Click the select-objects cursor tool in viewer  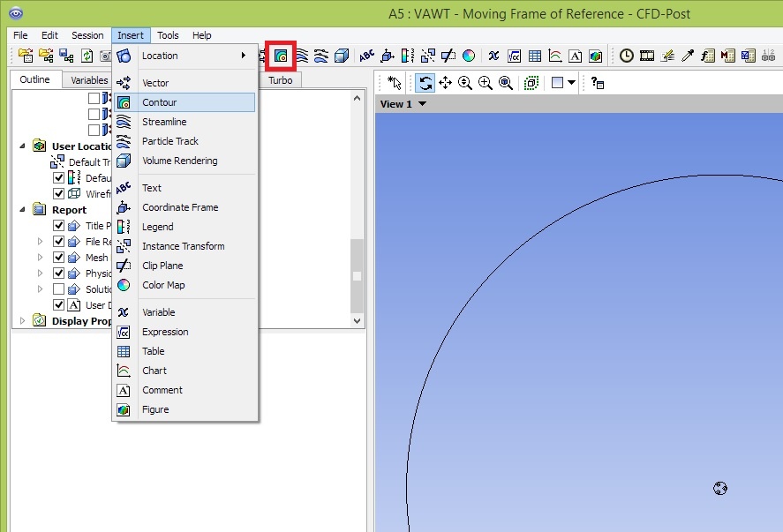click(395, 83)
